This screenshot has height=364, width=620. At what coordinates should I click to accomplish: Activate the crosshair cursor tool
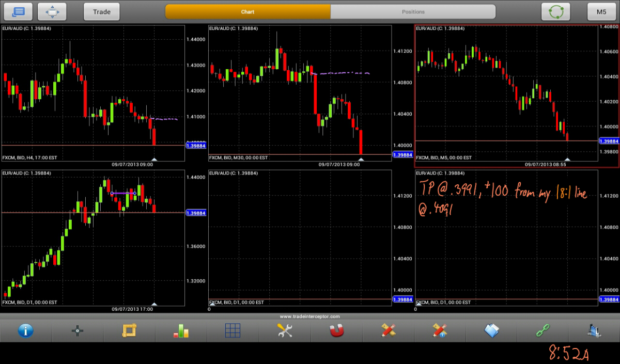pyautogui.click(x=78, y=331)
